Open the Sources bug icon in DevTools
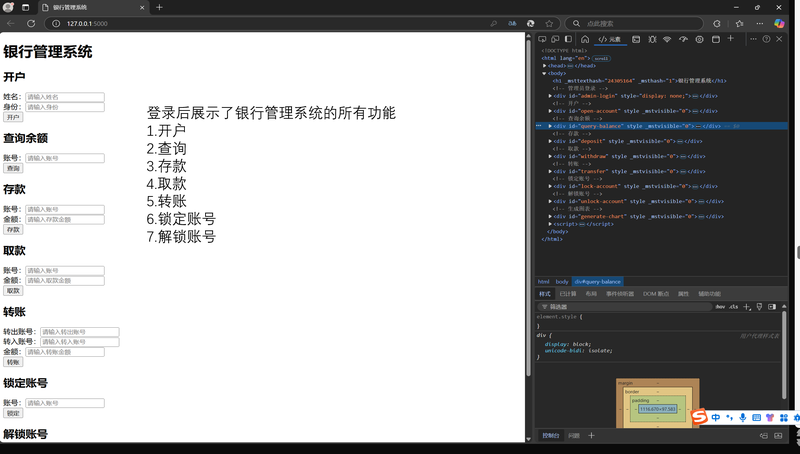 click(x=652, y=39)
